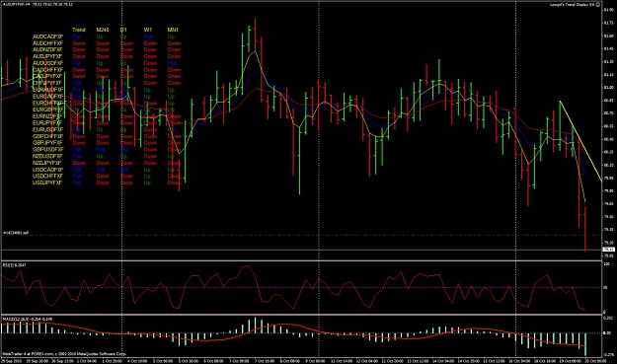The image size is (617, 364).
Task: Select the green dashed sell order line
Action: point(301,236)
